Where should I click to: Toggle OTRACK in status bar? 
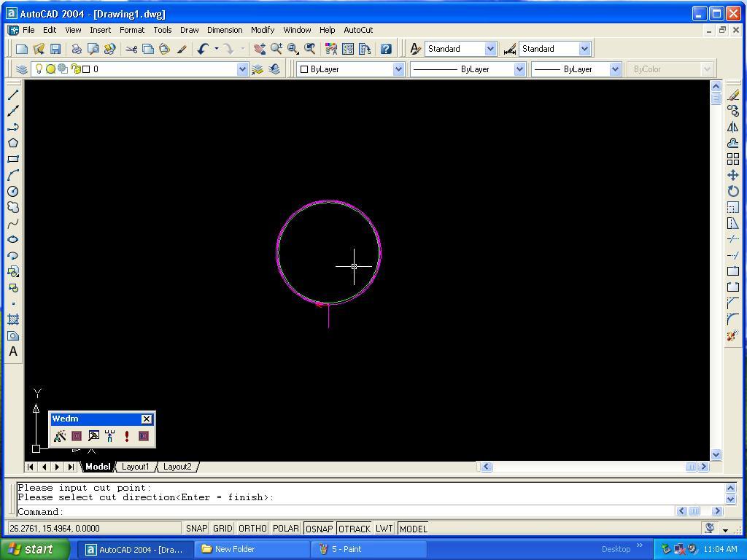(355, 529)
